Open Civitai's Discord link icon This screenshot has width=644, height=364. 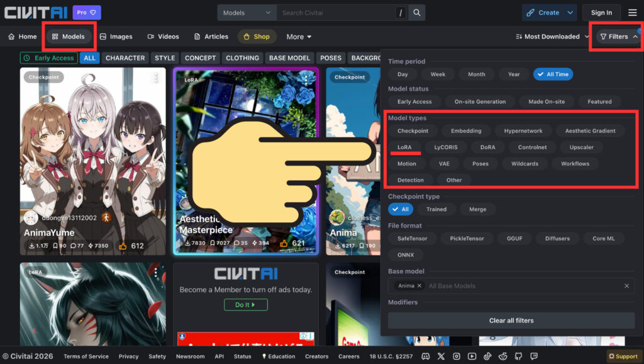[425, 356]
